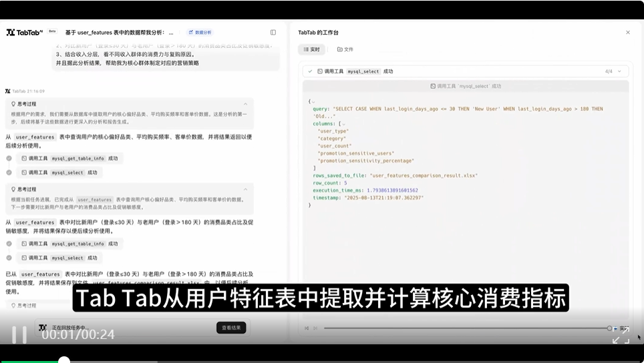Click status circle beside second mysql_get_table_info
The image size is (644, 363).
tap(9, 244)
